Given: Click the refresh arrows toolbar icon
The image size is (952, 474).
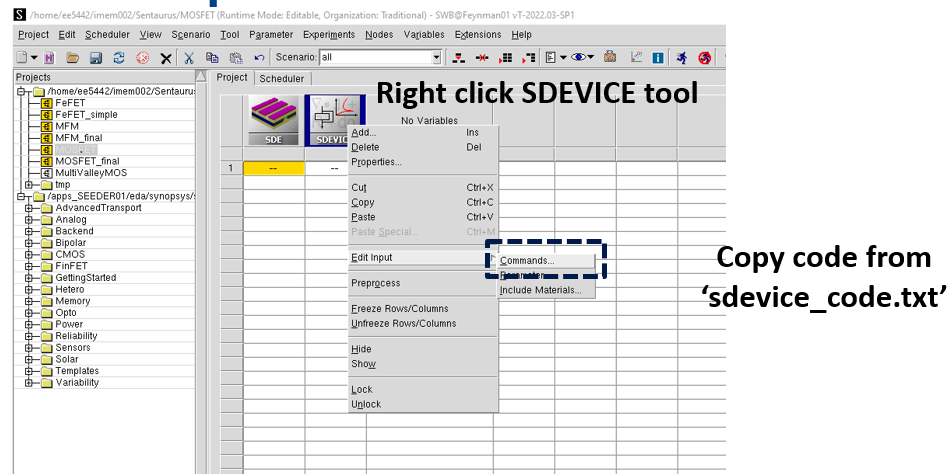Looking at the screenshot, I should [x=119, y=58].
